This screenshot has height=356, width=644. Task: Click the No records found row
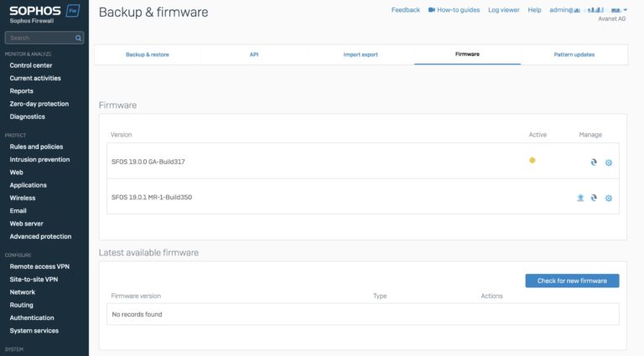(x=362, y=314)
